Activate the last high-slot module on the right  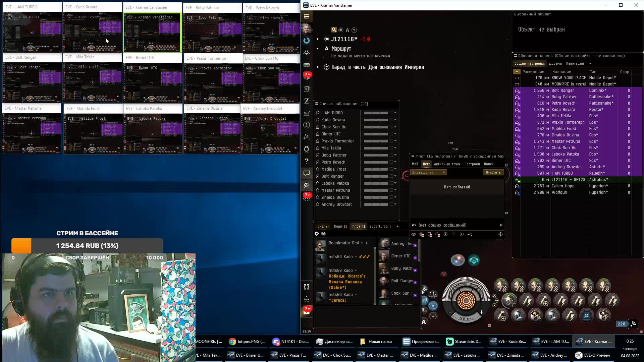pyautogui.click(x=604, y=286)
